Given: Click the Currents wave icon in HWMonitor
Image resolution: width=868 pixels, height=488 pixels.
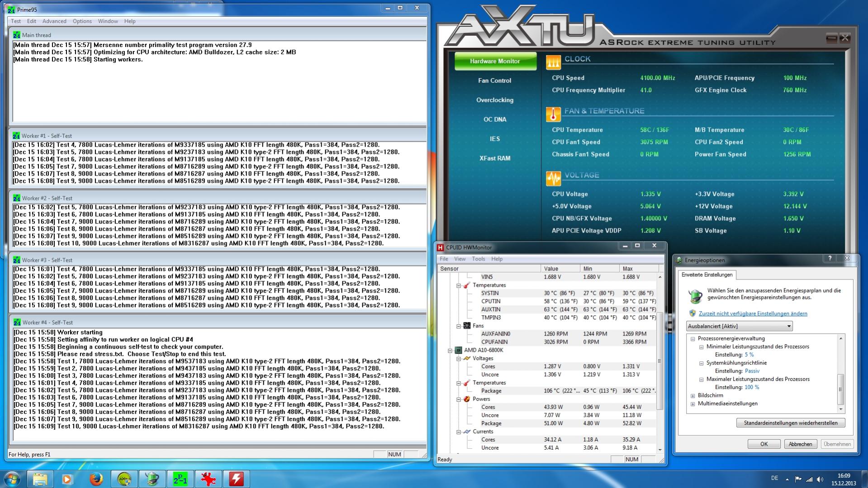Looking at the screenshot, I should [467, 431].
